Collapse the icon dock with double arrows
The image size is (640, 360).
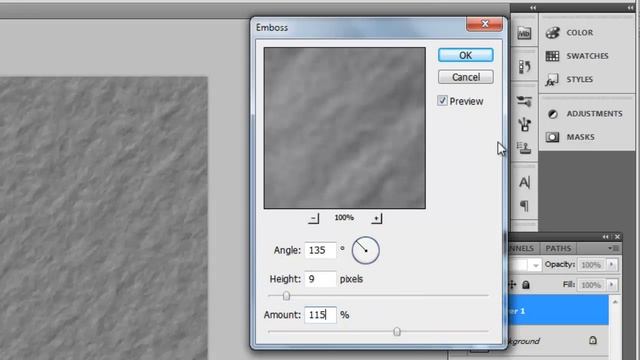click(x=533, y=8)
